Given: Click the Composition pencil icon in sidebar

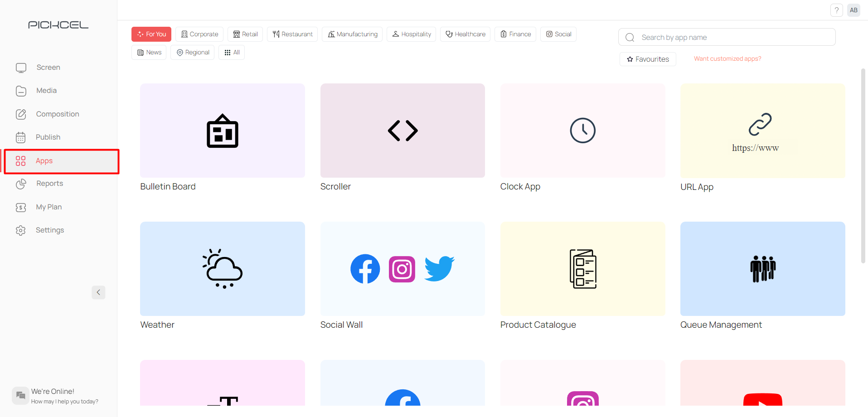Looking at the screenshot, I should [x=21, y=114].
